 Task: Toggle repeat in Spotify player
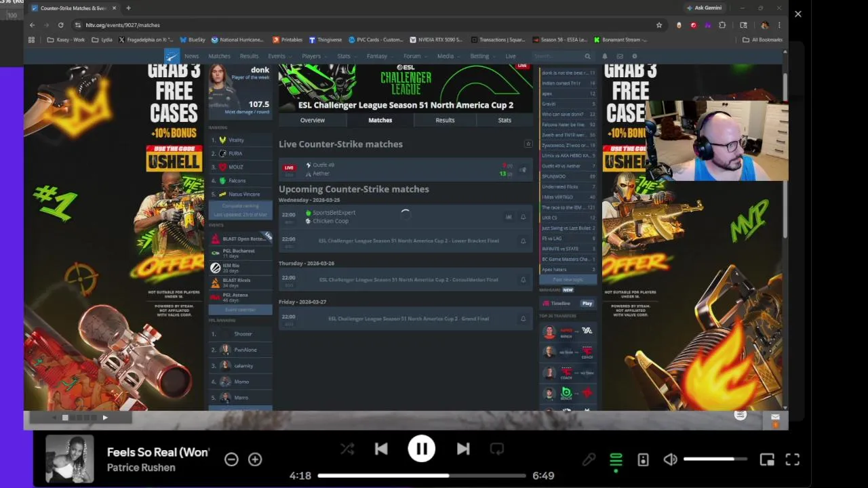pos(497,449)
